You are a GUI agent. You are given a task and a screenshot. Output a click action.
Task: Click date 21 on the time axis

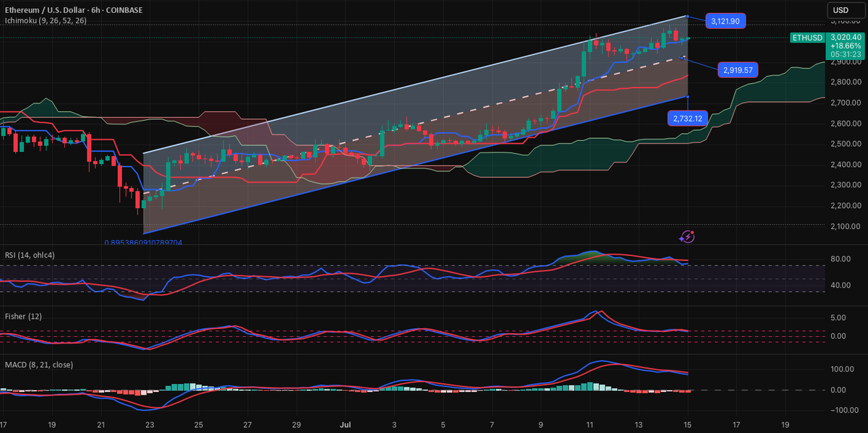(x=101, y=424)
